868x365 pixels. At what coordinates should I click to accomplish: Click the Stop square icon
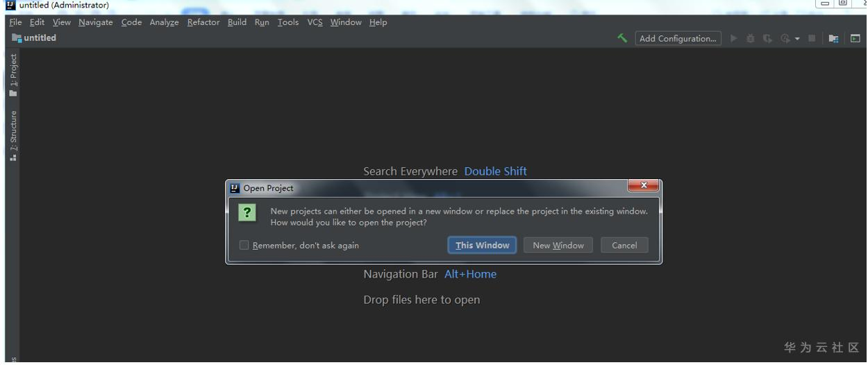811,38
